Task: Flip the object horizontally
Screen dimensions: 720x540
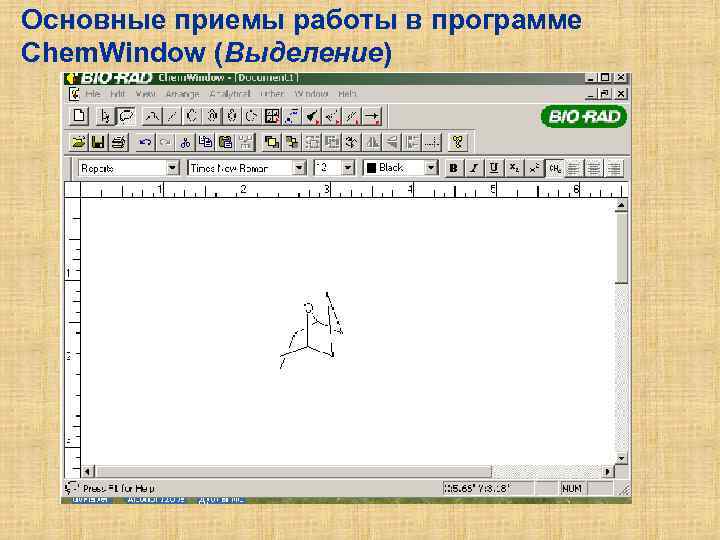Action: [372, 142]
